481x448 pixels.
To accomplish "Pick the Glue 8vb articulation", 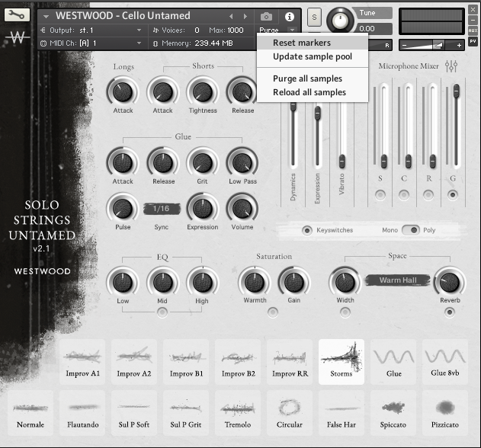I will coord(444,360).
